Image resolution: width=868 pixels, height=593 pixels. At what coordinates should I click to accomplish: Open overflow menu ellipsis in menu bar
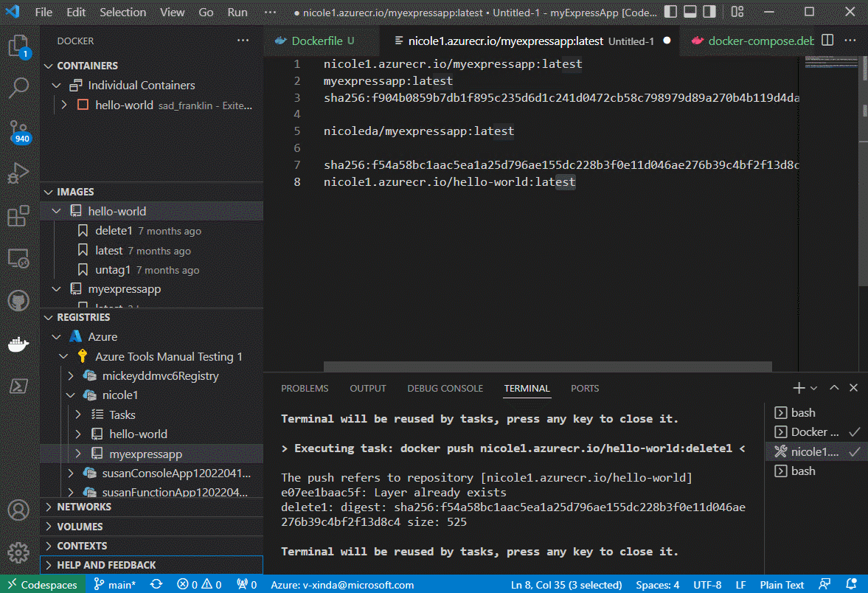[270, 13]
